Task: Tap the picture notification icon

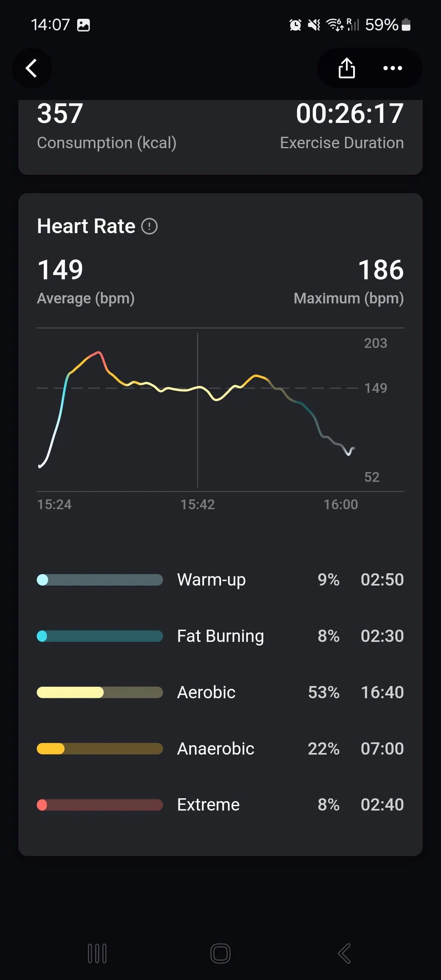Action: pyautogui.click(x=83, y=25)
